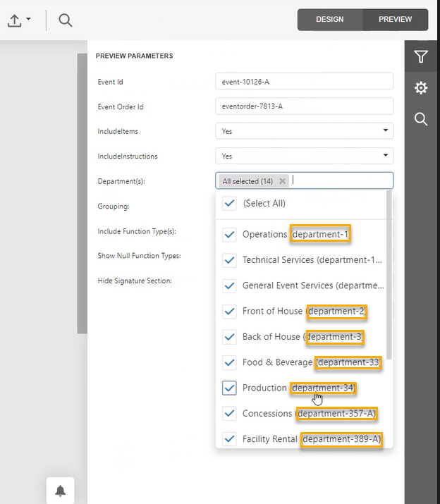The width and height of the screenshot is (440, 504).
Task: Click the 'Event Order Id' label
Action: coord(121,107)
